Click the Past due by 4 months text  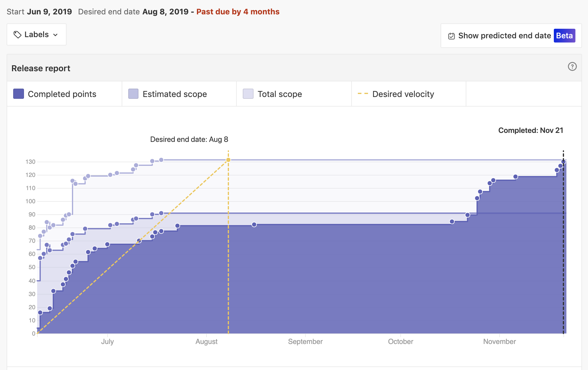click(x=238, y=12)
